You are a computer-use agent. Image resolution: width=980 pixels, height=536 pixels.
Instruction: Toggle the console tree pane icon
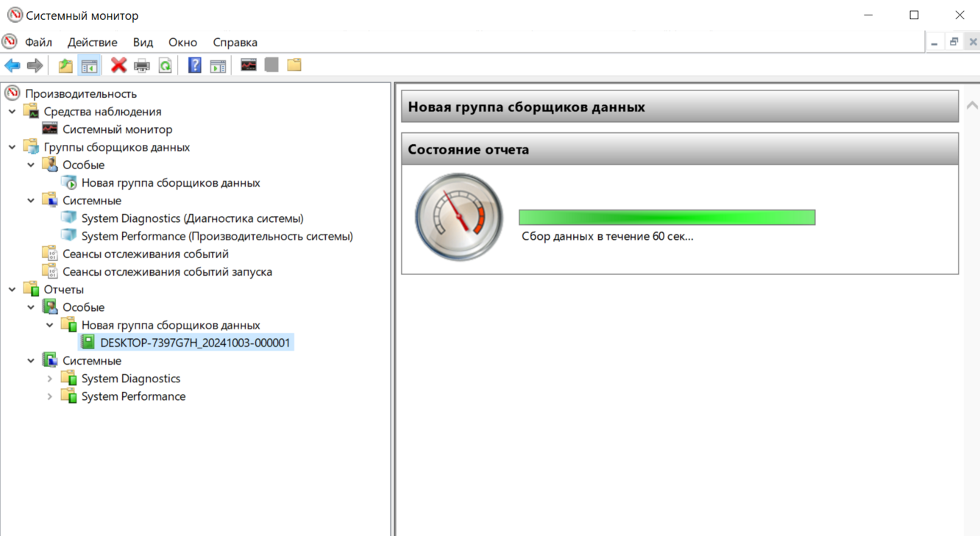pos(89,65)
